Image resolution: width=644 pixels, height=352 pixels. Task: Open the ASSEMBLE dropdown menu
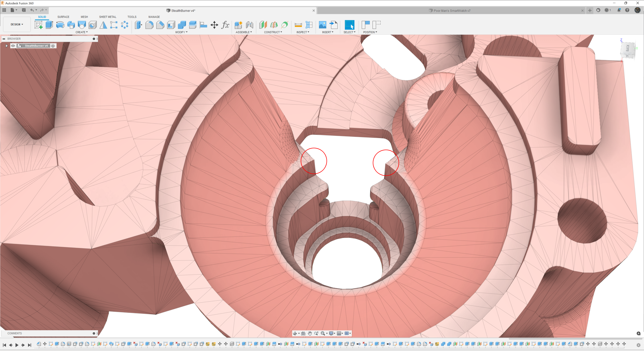click(244, 32)
